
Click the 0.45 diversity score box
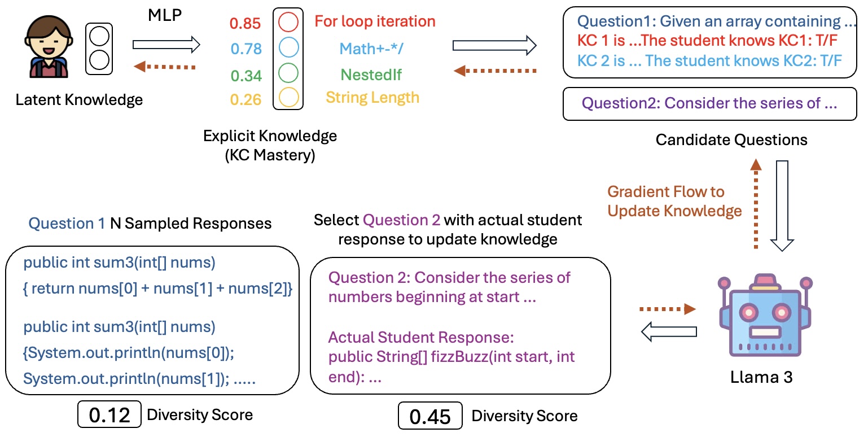click(x=431, y=416)
